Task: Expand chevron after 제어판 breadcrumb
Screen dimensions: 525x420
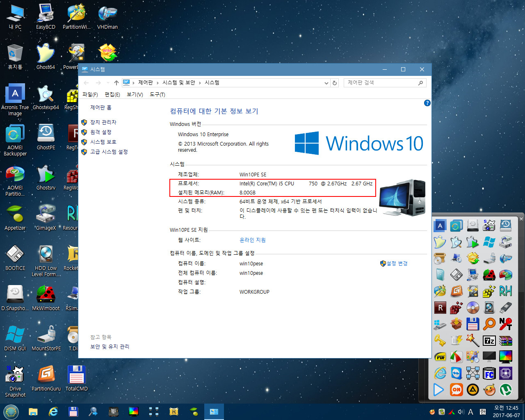Action: 157,83
